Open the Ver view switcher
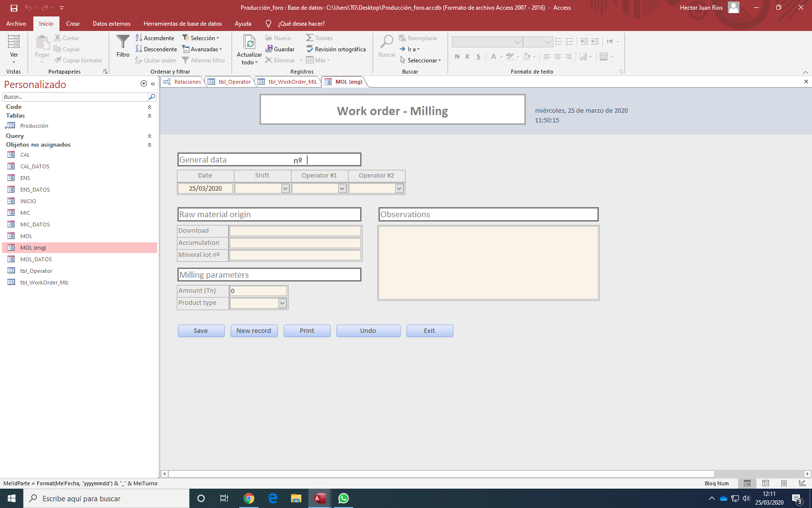Viewport: 812px width, 508px height. click(14, 49)
